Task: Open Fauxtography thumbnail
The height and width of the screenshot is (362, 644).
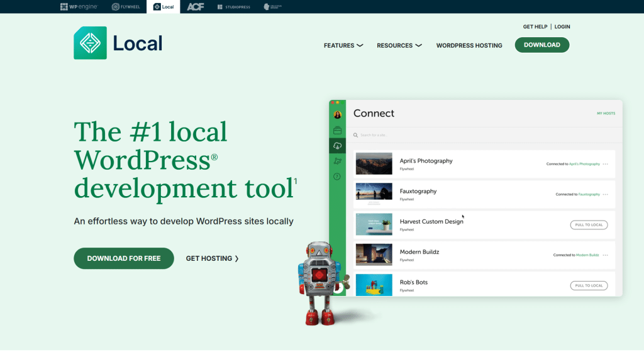Action: tap(374, 194)
